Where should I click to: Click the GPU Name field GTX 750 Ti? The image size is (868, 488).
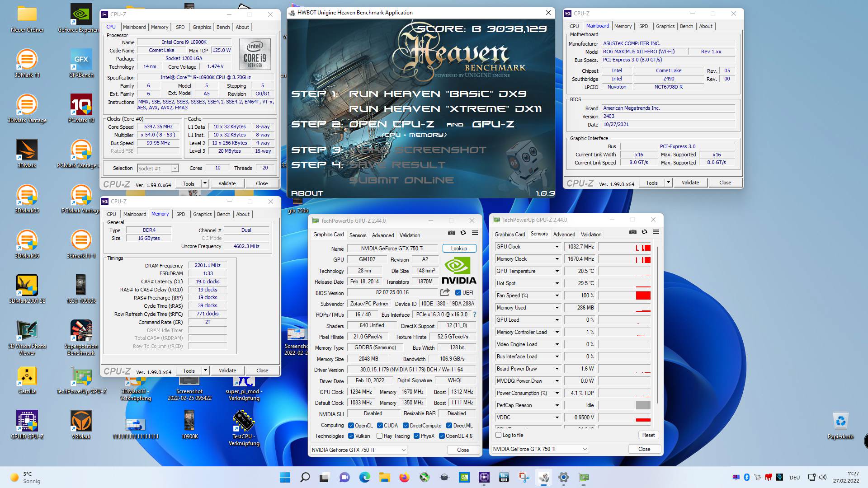tap(392, 249)
